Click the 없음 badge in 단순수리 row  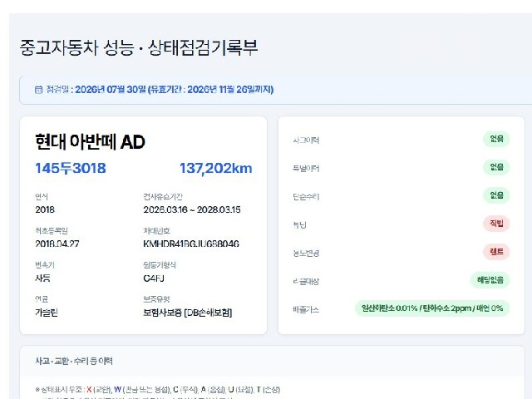point(496,195)
